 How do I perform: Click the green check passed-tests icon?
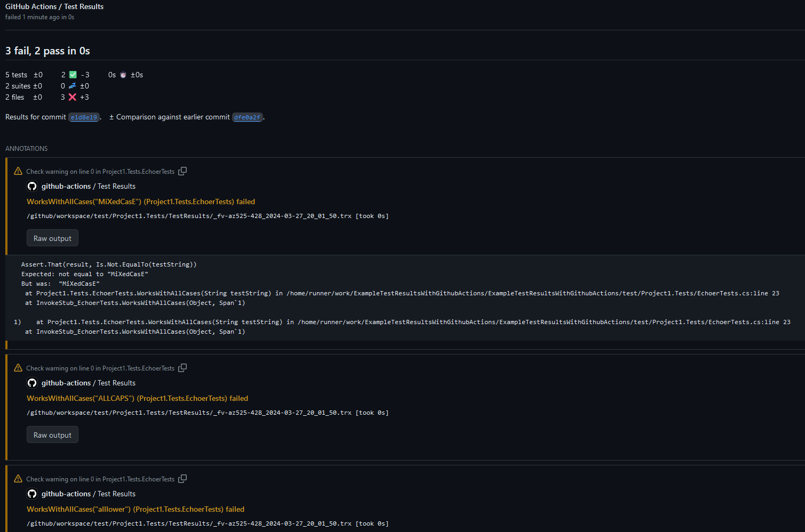(x=73, y=75)
